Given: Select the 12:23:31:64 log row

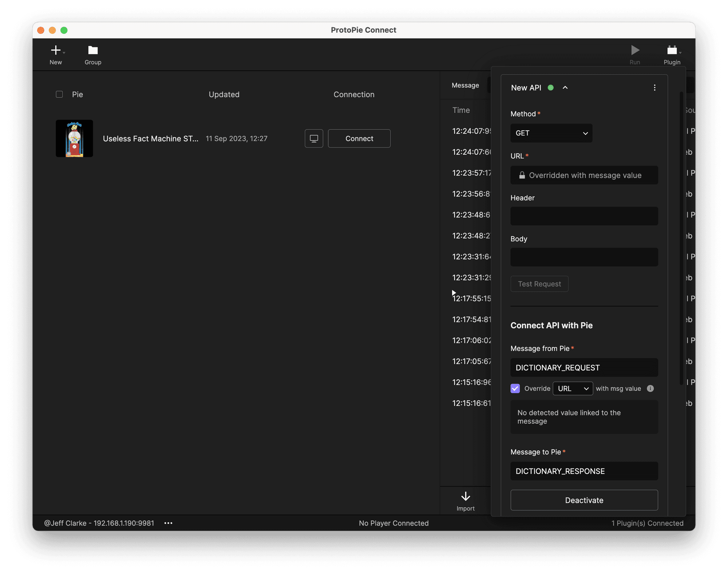Looking at the screenshot, I should [471, 257].
